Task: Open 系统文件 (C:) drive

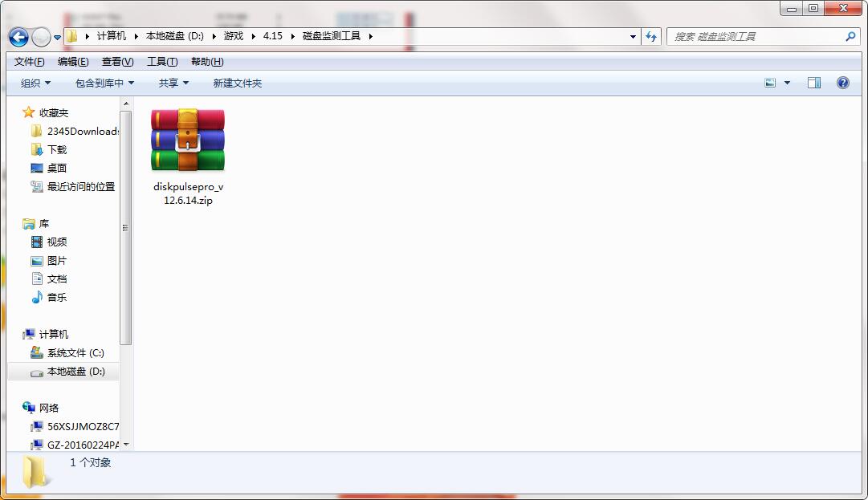Action: (x=75, y=353)
